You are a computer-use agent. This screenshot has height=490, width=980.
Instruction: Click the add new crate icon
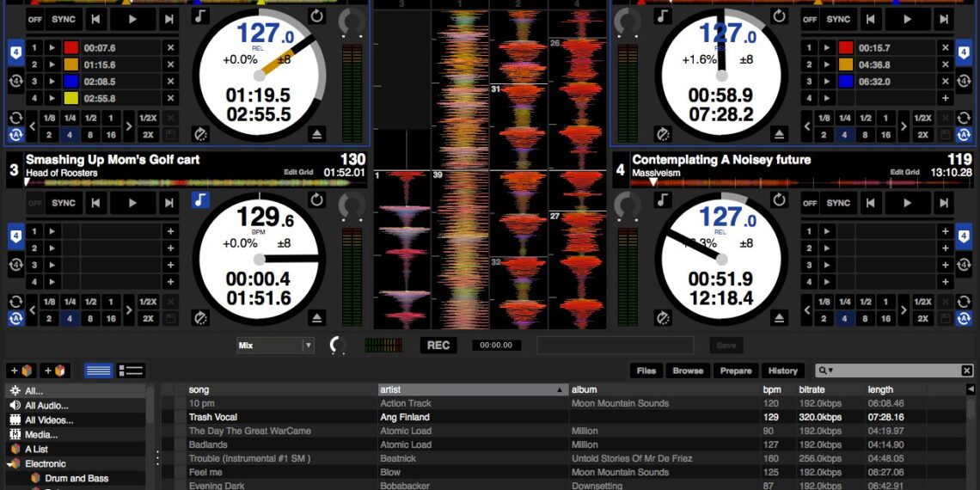pyautogui.click(x=21, y=371)
